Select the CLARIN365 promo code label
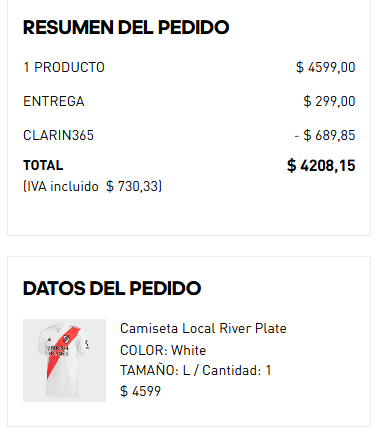 [58, 135]
